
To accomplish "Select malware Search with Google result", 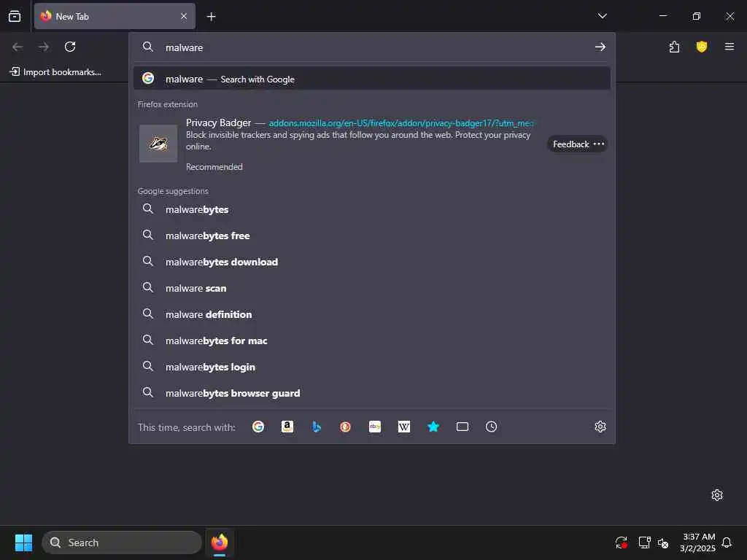I will point(371,79).
